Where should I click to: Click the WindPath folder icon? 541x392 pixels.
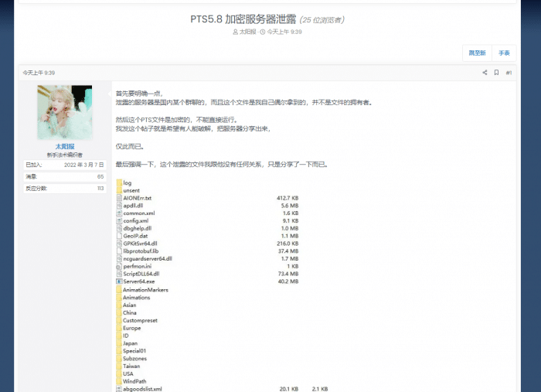pos(118,381)
